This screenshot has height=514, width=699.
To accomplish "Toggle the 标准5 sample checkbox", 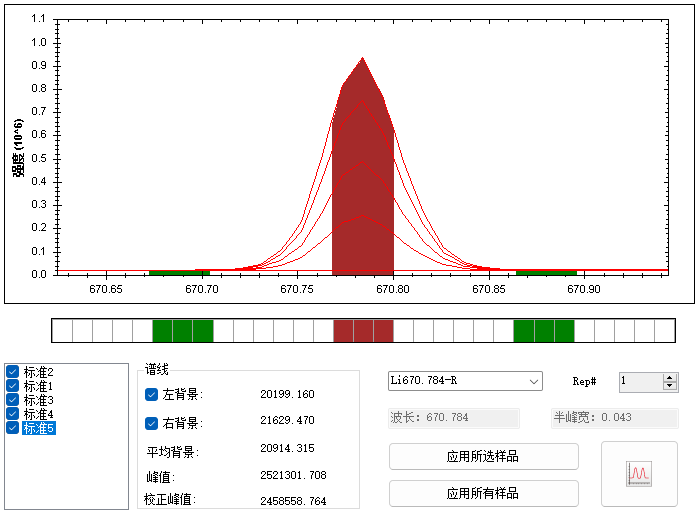I will [x=12, y=428].
